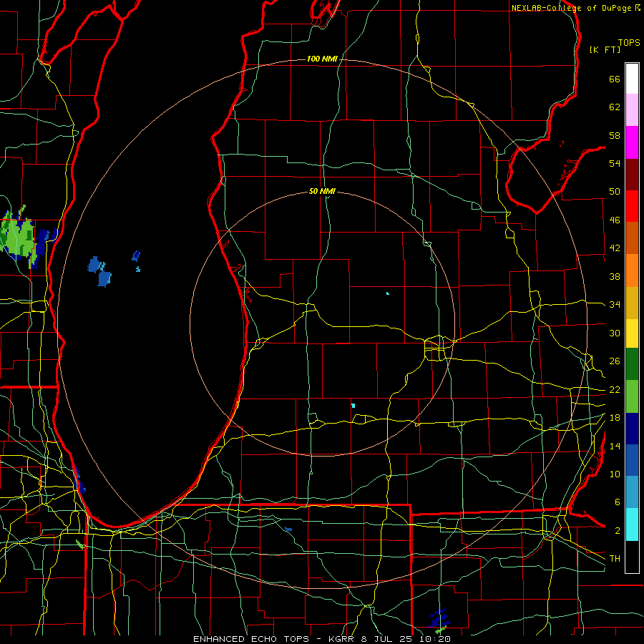Click the 50 NMI range ring label
644x644 pixels.
(322, 191)
